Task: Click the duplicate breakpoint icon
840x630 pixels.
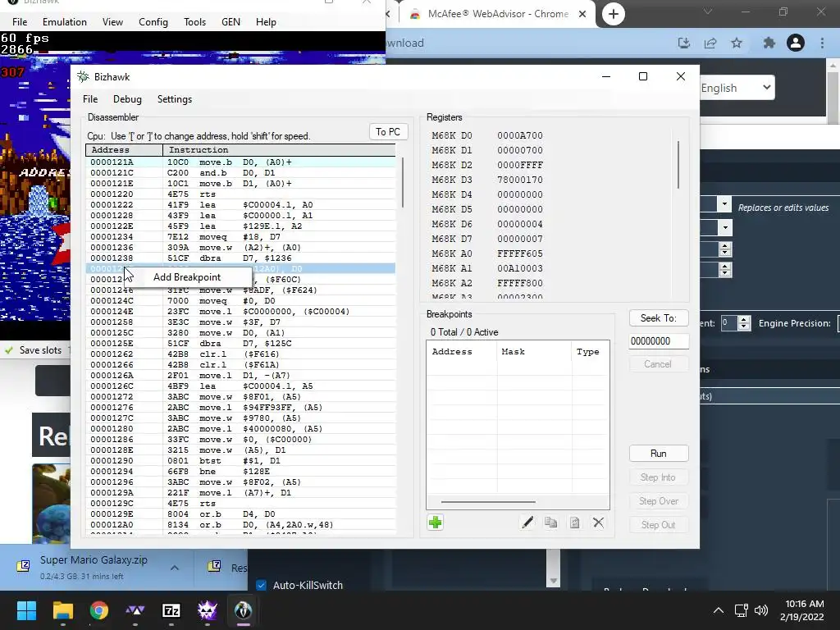Action: (x=550, y=523)
